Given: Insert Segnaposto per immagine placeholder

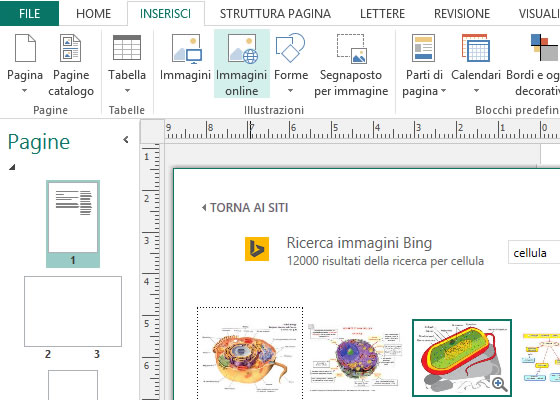Looking at the screenshot, I should tap(351, 65).
